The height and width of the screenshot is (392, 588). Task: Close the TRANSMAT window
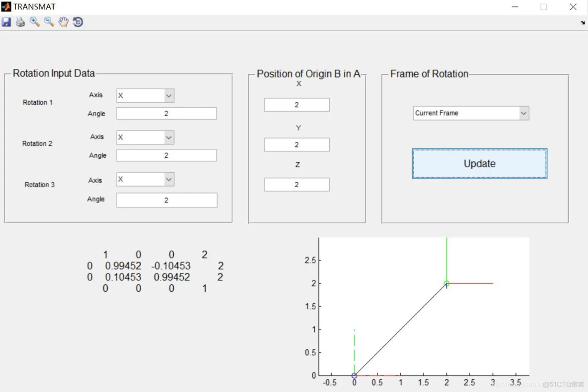tap(573, 7)
